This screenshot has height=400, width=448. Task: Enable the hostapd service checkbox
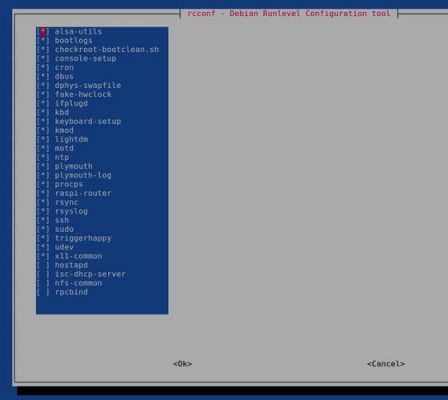pyautogui.click(x=43, y=265)
